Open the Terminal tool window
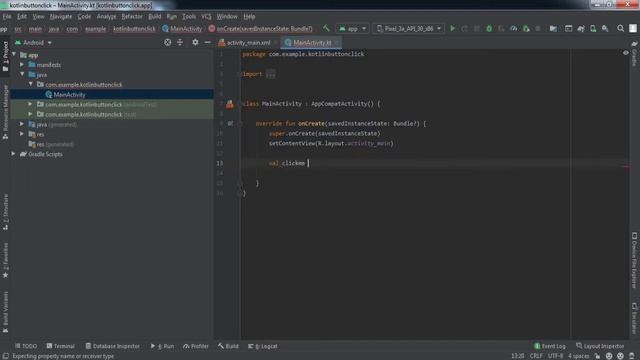The height and width of the screenshot is (360, 640). pos(60,346)
